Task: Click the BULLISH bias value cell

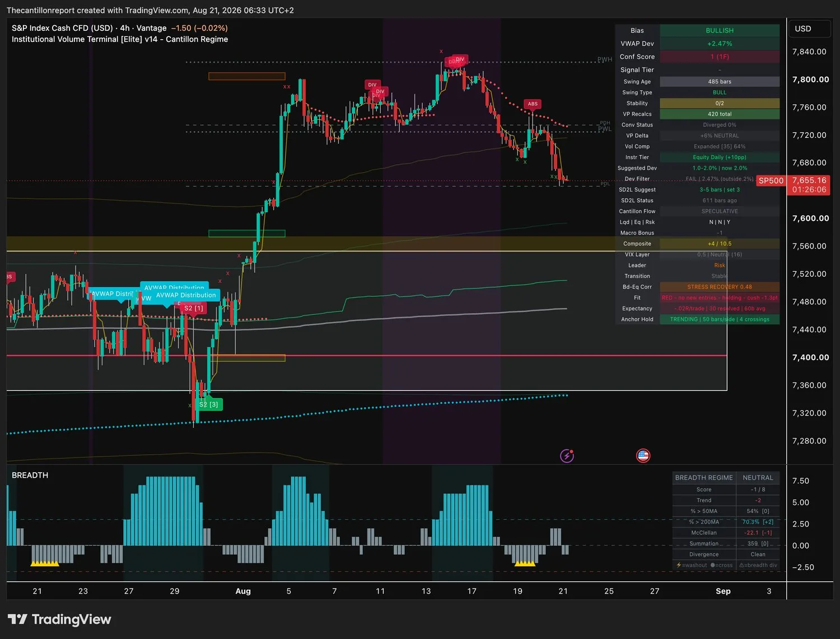Action: [x=720, y=31]
